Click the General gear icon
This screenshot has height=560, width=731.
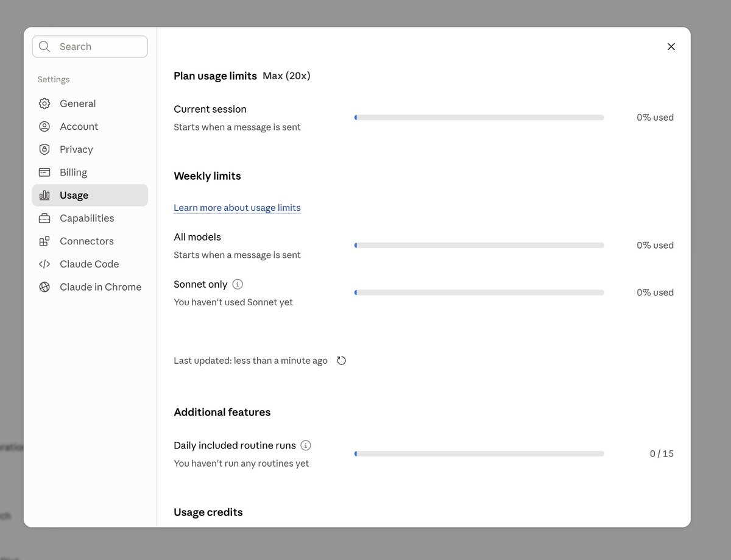[x=44, y=104]
